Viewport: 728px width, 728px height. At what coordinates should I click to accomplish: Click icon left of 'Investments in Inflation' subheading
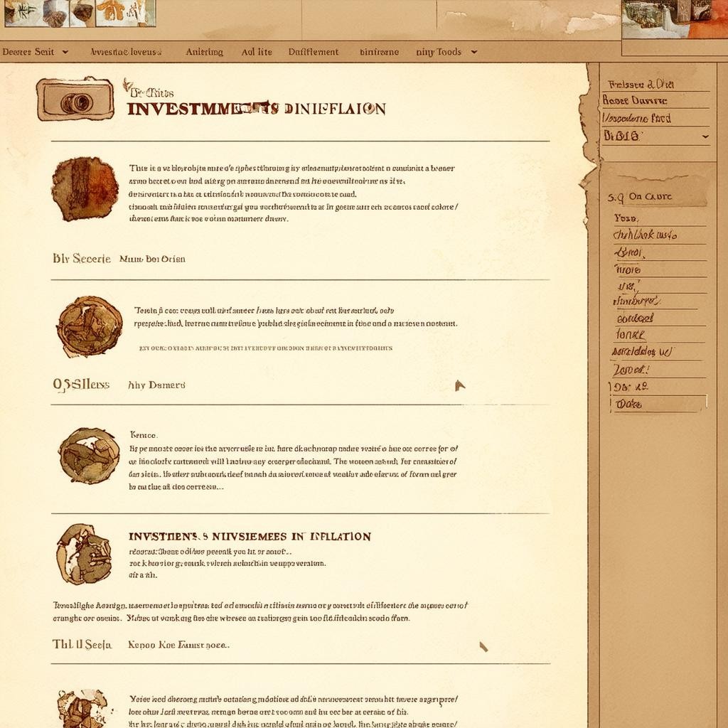(x=84, y=554)
